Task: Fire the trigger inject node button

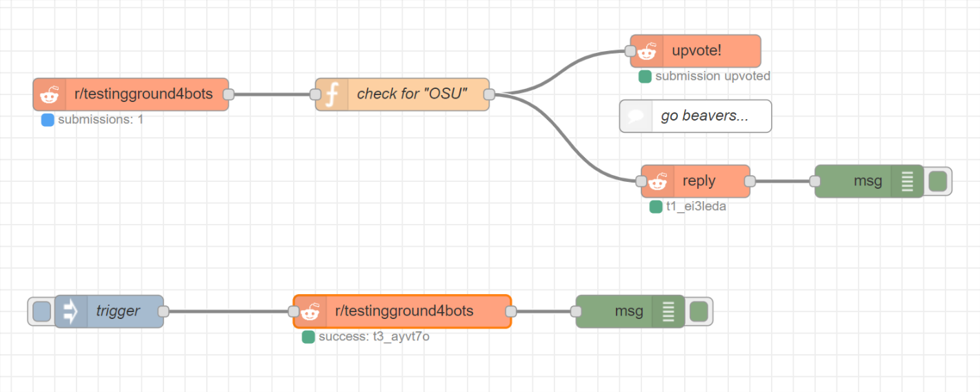Action: coord(41,311)
